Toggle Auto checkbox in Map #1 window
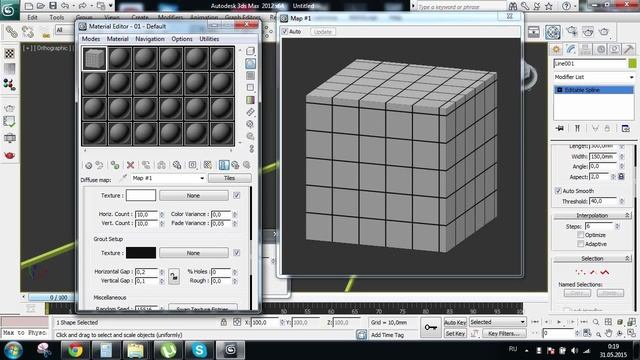 [285, 31]
